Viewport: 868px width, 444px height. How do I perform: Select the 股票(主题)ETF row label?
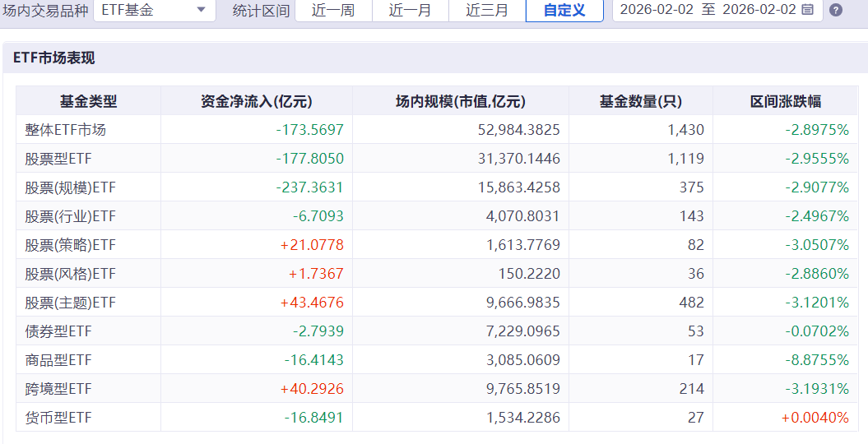pyautogui.click(x=70, y=303)
